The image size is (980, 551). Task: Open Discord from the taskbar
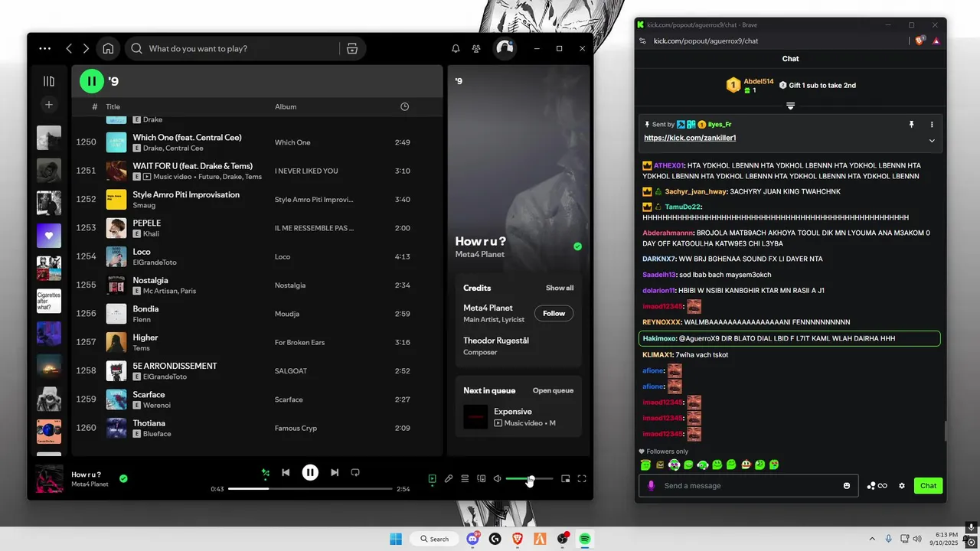473,539
